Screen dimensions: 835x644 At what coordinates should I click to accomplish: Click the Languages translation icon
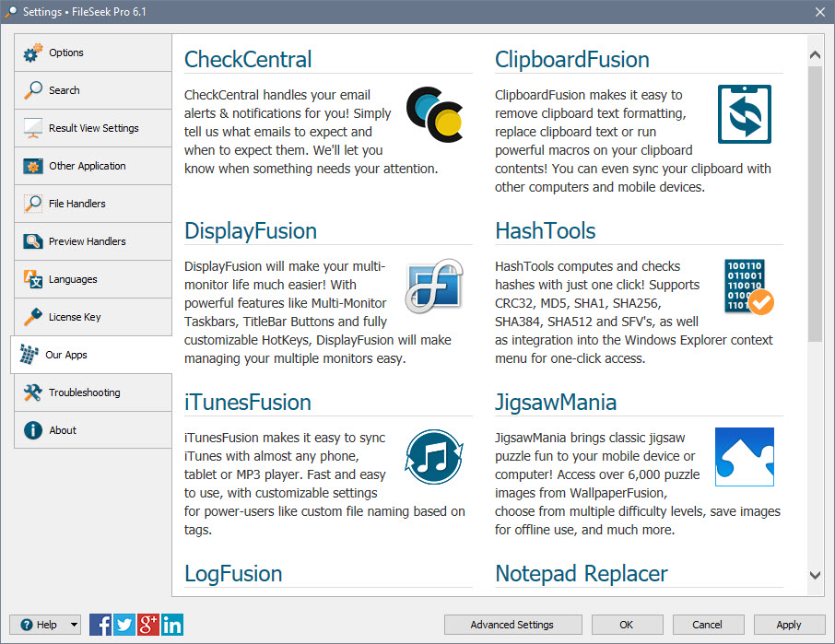coord(33,279)
